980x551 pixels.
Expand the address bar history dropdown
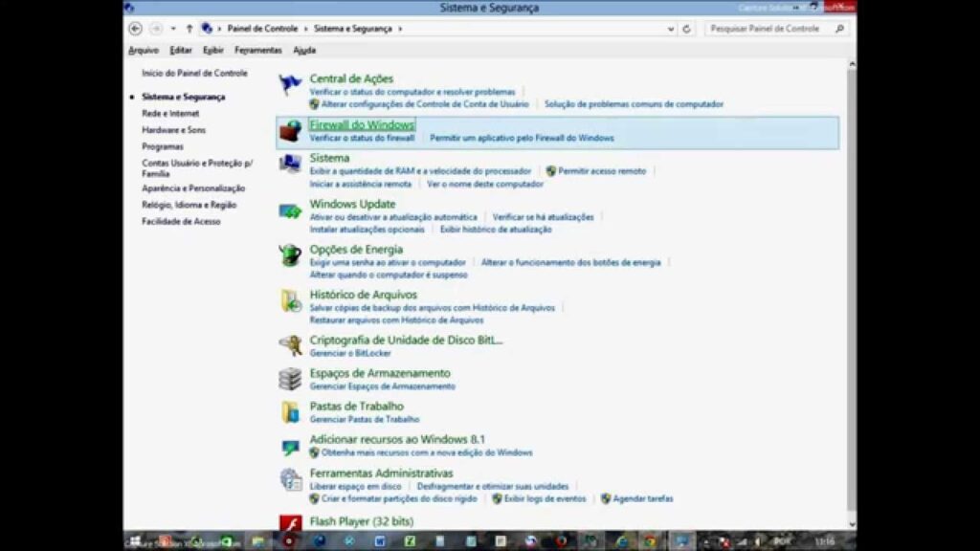point(671,29)
